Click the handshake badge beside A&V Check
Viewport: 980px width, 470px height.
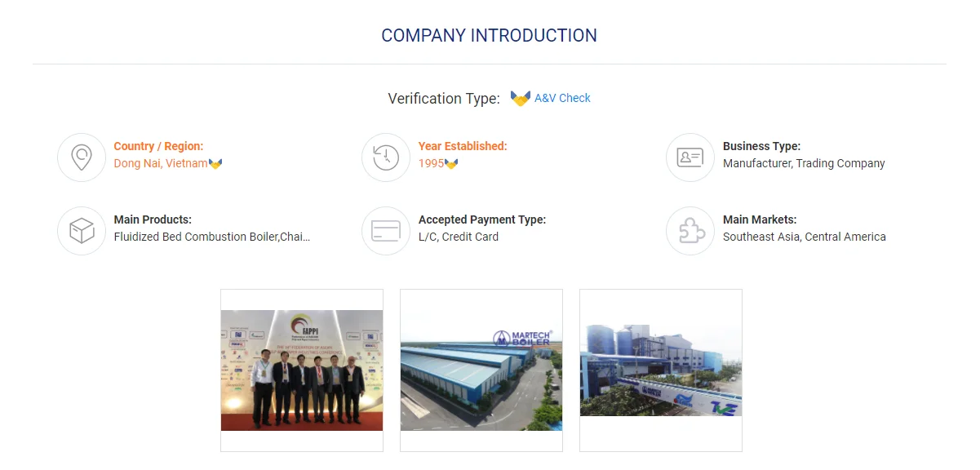tap(521, 98)
